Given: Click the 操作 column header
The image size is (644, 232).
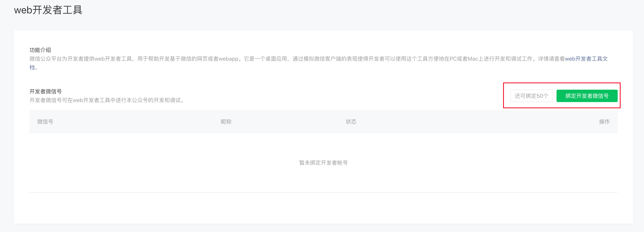Looking at the screenshot, I should (604, 122).
